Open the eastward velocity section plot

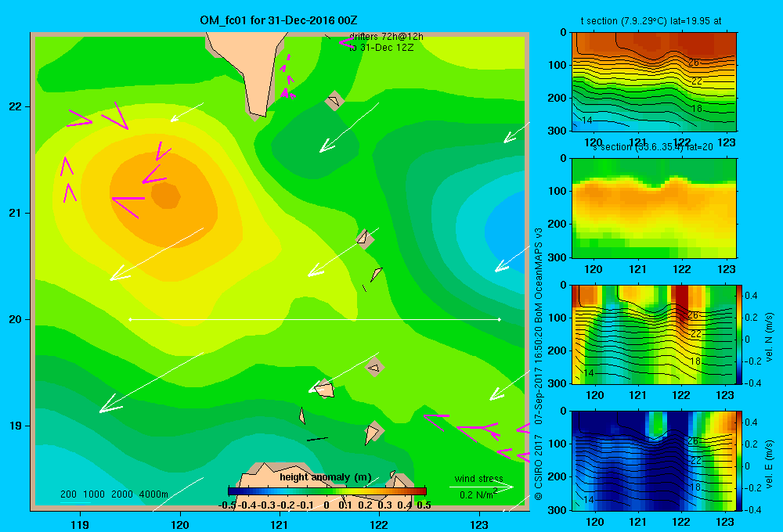coord(654,461)
